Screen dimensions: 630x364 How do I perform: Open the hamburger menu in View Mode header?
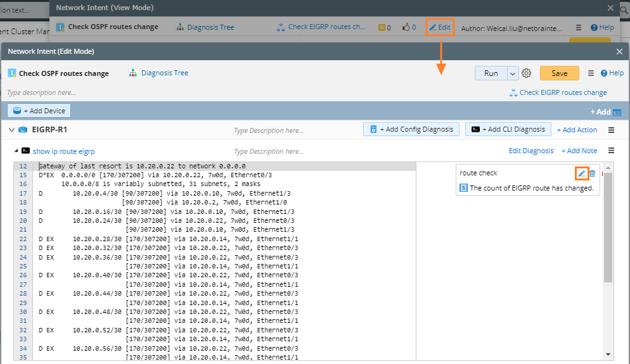point(579,27)
